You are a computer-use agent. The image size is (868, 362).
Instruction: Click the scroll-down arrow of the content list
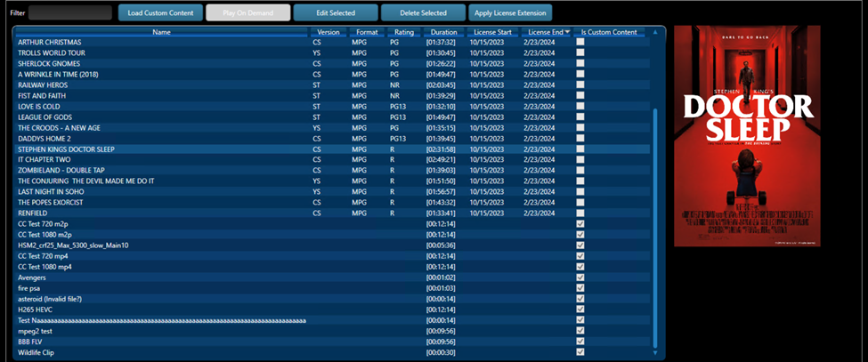tap(656, 352)
